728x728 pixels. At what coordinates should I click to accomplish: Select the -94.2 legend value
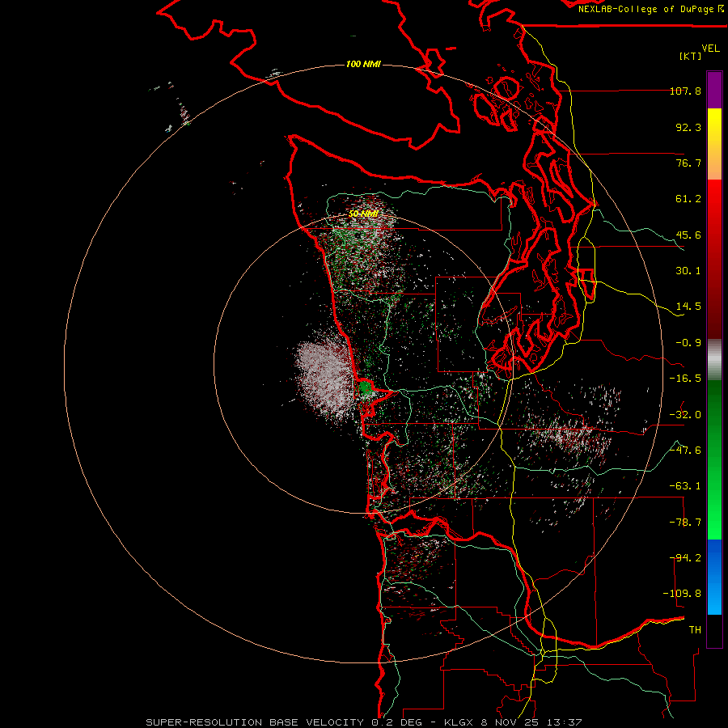(x=685, y=558)
